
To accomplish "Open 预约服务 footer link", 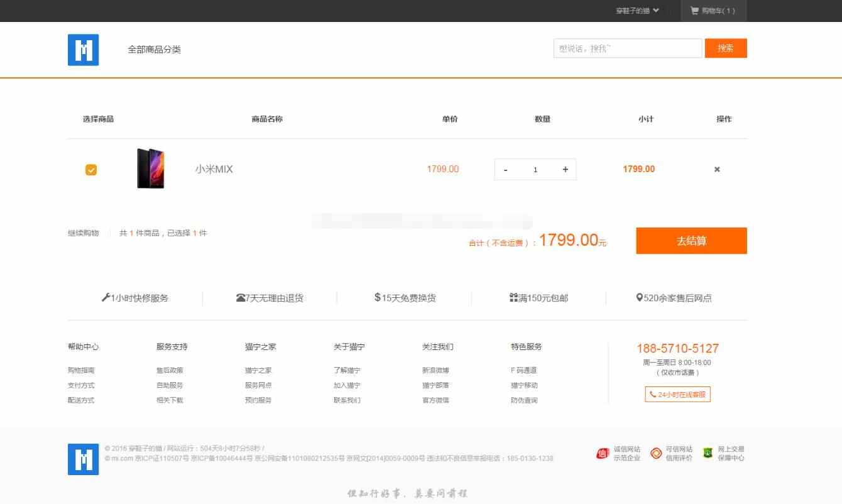I will tap(258, 400).
